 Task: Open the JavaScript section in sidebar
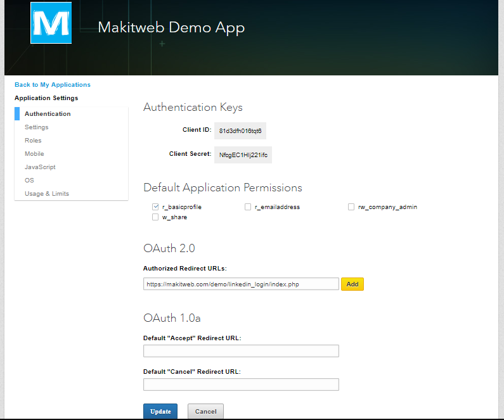pyautogui.click(x=40, y=167)
